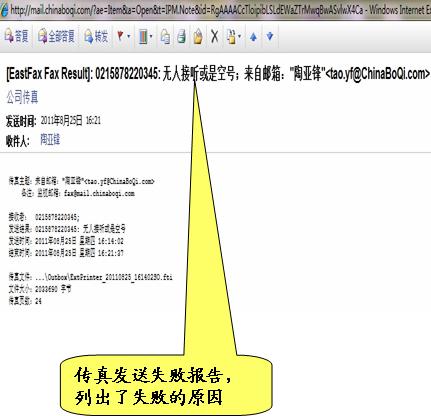Click the browser page icon in title bar
The image size is (431, 416).
[x=4, y=10]
